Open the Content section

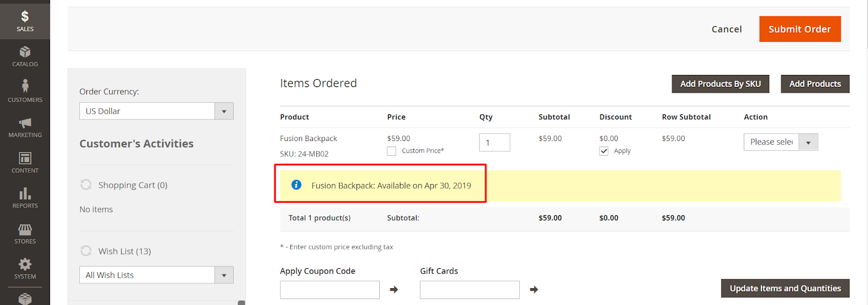pyautogui.click(x=25, y=162)
